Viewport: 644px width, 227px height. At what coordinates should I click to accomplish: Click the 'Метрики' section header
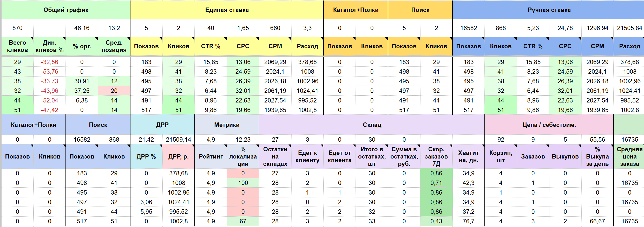pos(227,125)
